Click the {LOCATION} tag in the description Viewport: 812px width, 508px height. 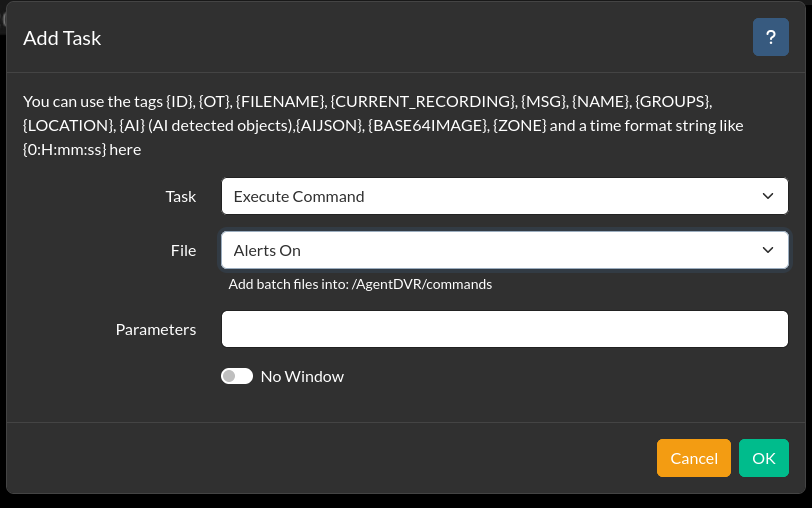68,126
